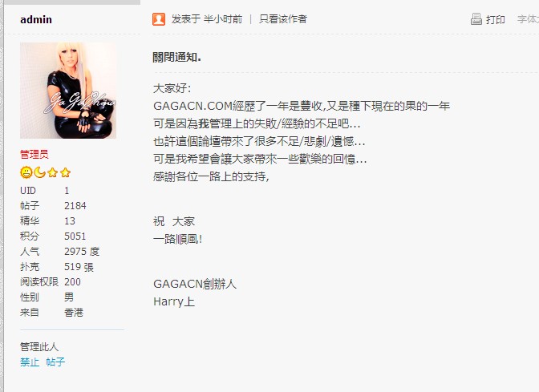Screen dimensions: 539x392
Task: Click the second star rank icon
Action: click(x=65, y=172)
